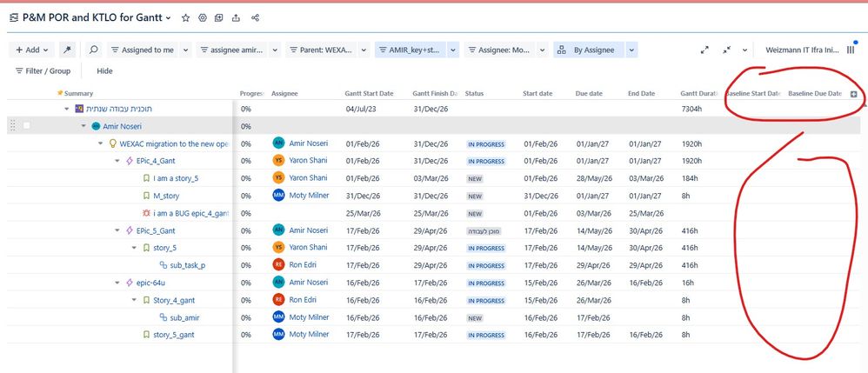868x373 pixels.
Task: Toggle the By Assignee grouping
Action: click(589, 50)
